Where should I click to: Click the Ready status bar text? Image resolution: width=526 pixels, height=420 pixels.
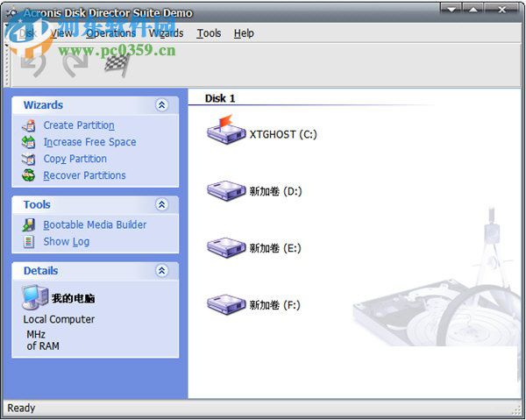(x=21, y=408)
